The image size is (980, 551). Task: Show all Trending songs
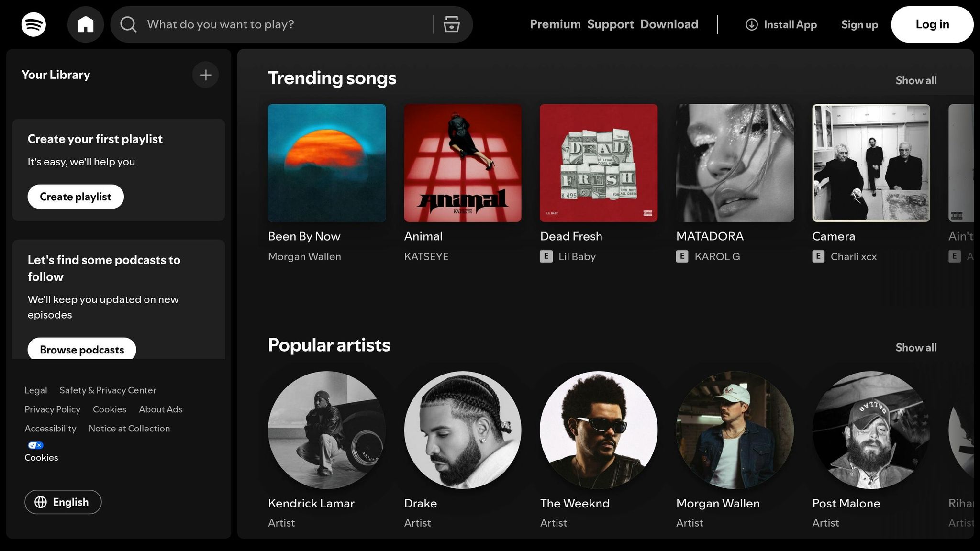[x=916, y=80]
